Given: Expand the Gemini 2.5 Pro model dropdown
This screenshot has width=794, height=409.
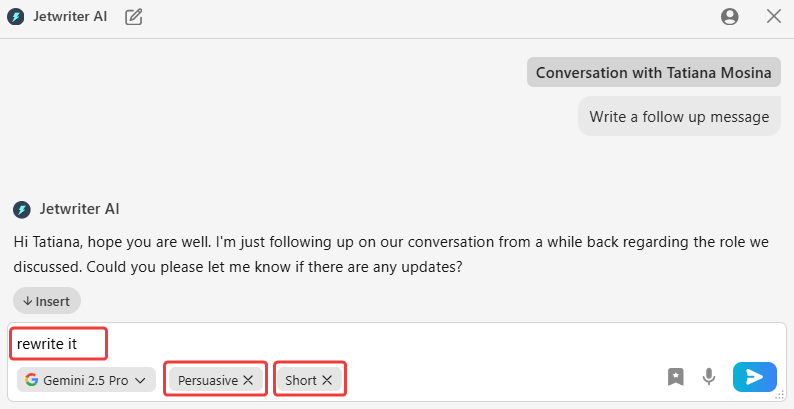Looking at the screenshot, I should click(x=86, y=380).
